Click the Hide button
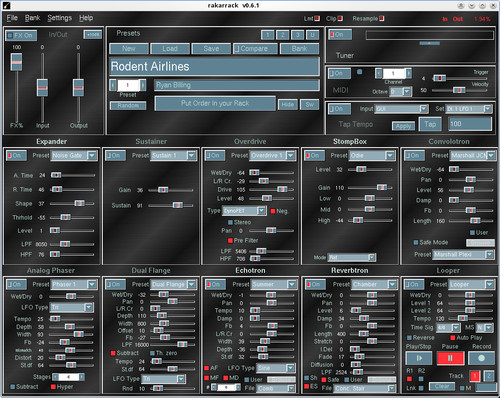This screenshot has height=398, width=500. (x=288, y=105)
